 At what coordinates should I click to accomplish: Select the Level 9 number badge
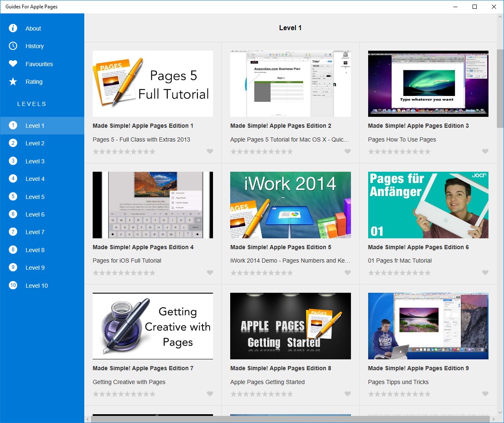(x=13, y=267)
